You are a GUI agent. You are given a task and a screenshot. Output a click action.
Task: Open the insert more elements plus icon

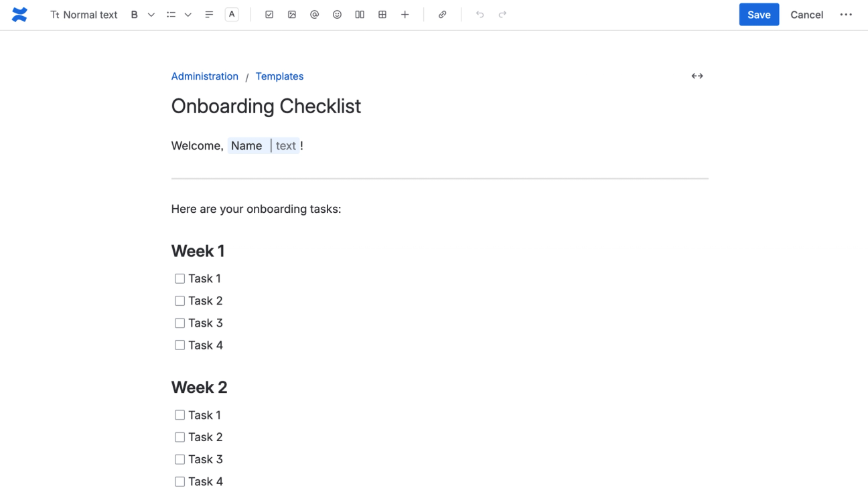(x=405, y=14)
